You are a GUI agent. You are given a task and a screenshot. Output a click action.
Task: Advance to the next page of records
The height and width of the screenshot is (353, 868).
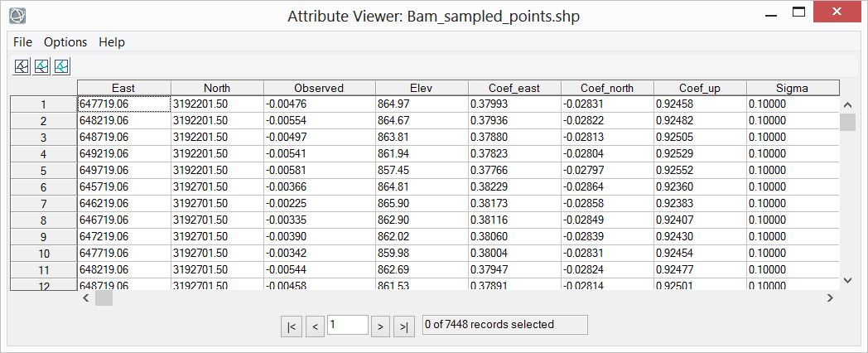click(379, 326)
